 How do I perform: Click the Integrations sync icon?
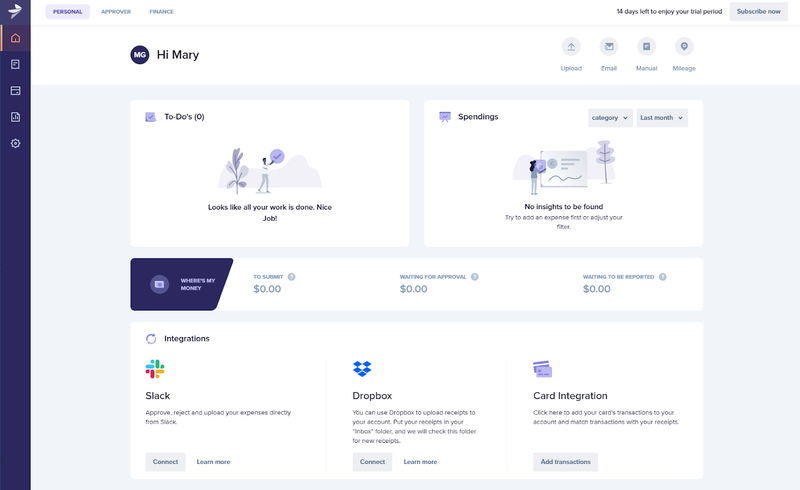pos(151,338)
